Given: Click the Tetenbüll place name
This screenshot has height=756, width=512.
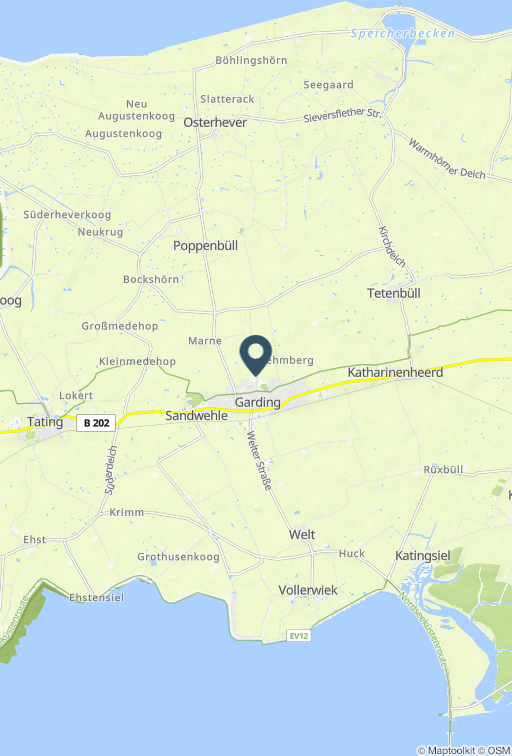Looking at the screenshot, I should click(x=393, y=293).
